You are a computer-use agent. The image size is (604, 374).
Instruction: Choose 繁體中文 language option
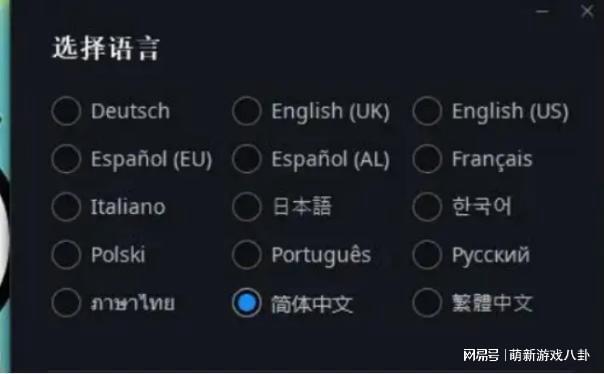coord(427,303)
